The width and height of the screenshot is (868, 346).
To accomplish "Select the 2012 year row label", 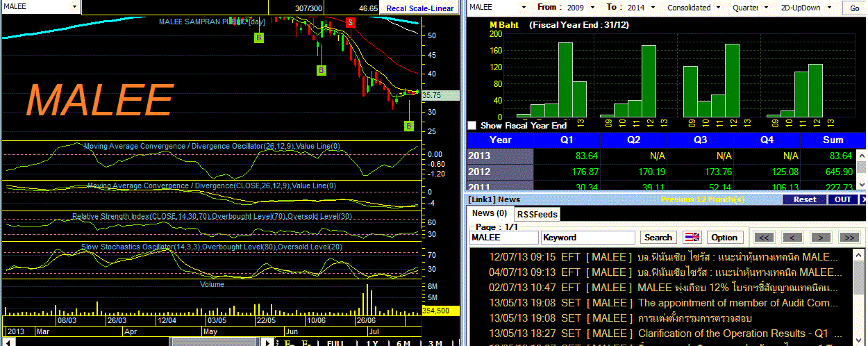I will 500,172.
